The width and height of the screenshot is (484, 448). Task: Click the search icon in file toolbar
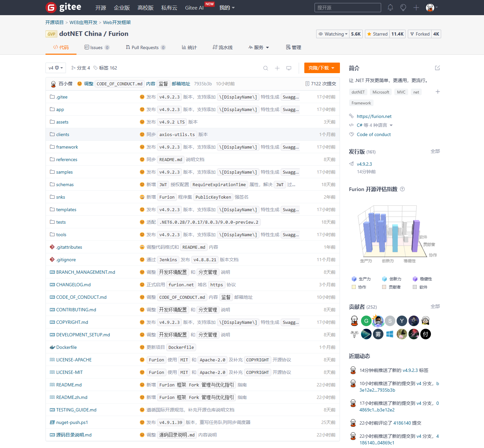[x=265, y=68]
